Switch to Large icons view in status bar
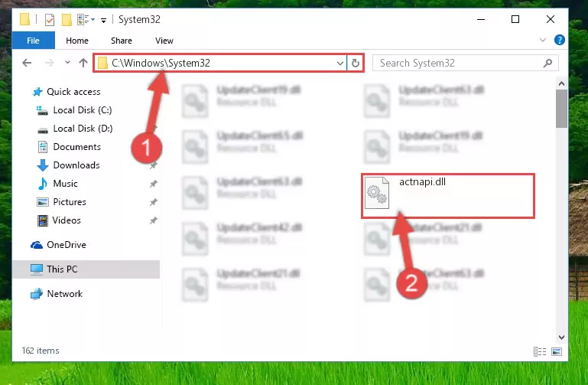This screenshot has height=385, width=588. (x=557, y=351)
